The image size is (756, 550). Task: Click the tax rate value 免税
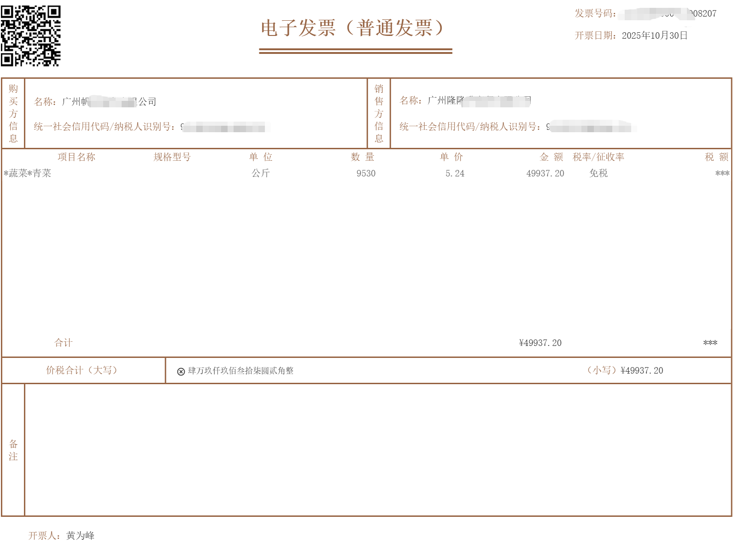pos(598,174)
